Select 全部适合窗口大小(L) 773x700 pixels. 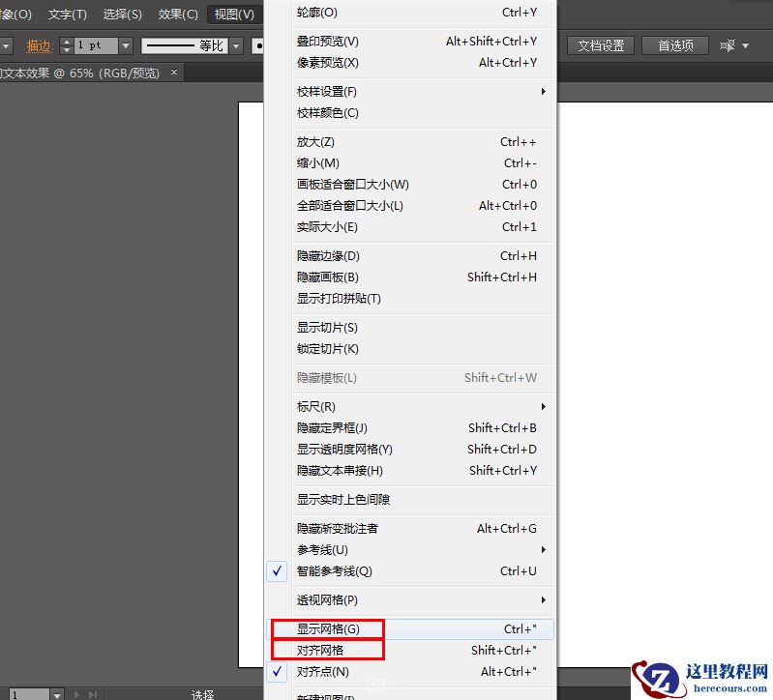click(425, 205)
